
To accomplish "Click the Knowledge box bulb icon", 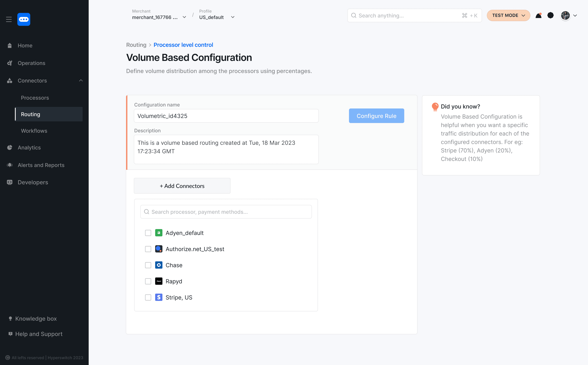I will click(x=10, y=319).
